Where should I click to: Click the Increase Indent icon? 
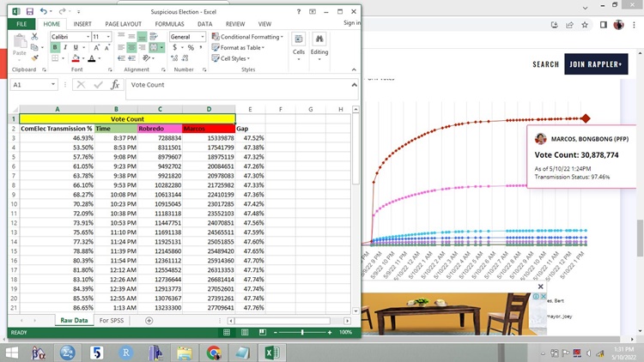pos(131,58)
